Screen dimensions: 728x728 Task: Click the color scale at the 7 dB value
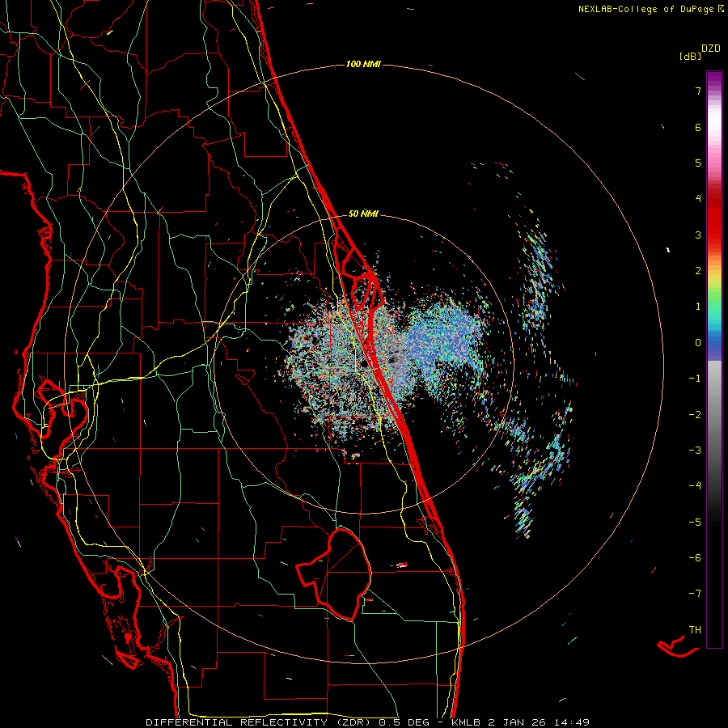click(714, 91)
